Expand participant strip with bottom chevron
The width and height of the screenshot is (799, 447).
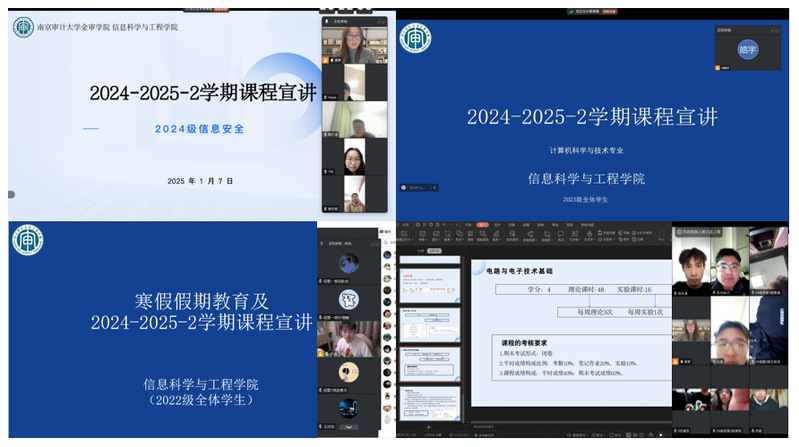349,425
